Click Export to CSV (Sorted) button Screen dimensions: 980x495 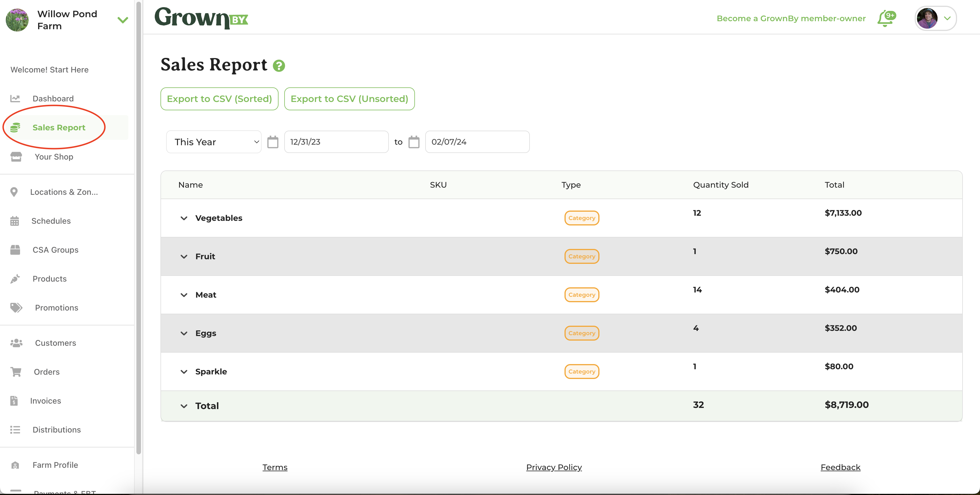pyautogui.click(x=219, y=99)
